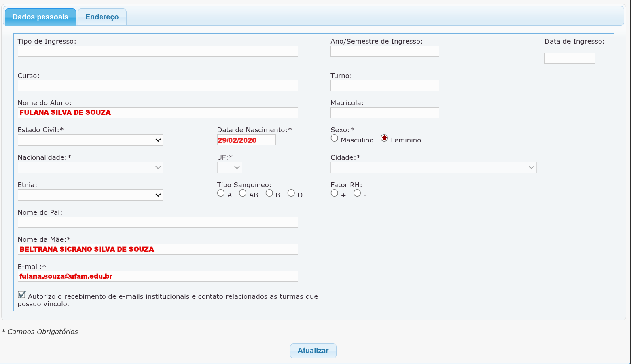The height and width of the screenshot is (364, 631).
Task: Expand the UF dropdown
Action: coord(230,167)
